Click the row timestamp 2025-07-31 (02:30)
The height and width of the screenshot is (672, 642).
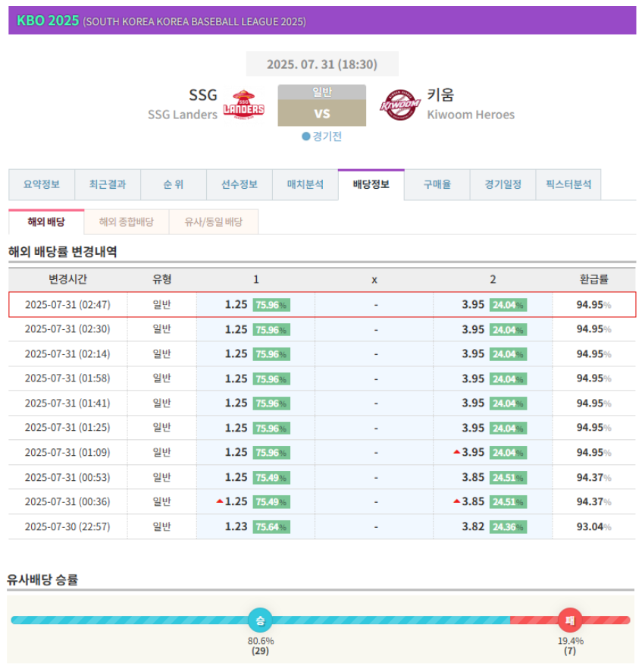click(x=67, y=329)
